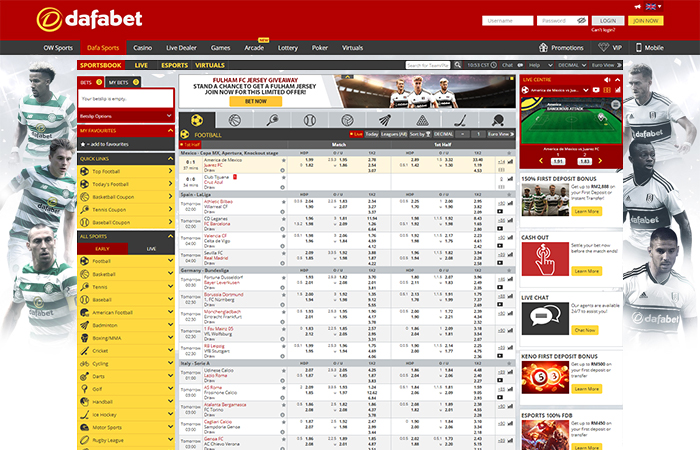Mute Live Centre sound speaker icon
This screenshot has width=700, height=450.
coord(607,79)
